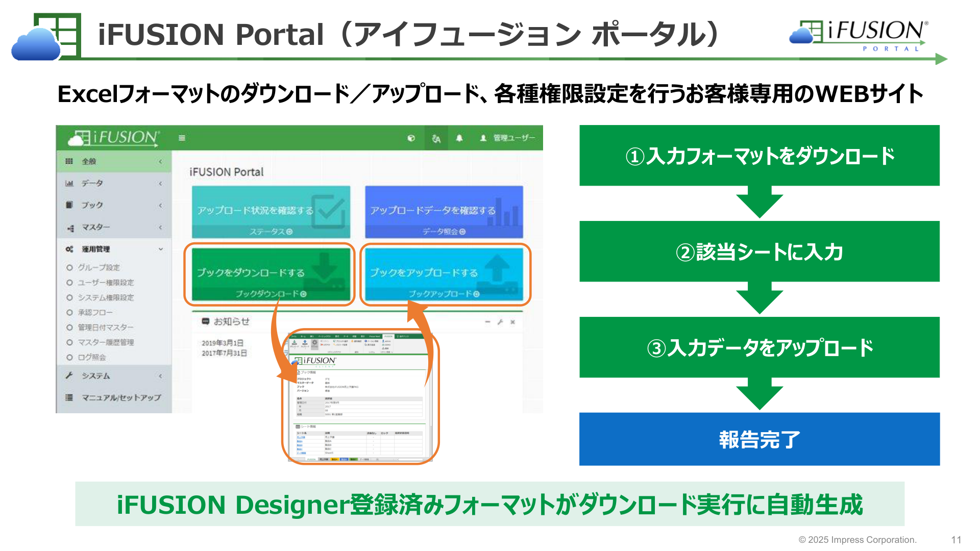The height and width of the screenshot is (551, 980).
Task: Click ブックをアップロードする tile
Action: click(444, 274)
